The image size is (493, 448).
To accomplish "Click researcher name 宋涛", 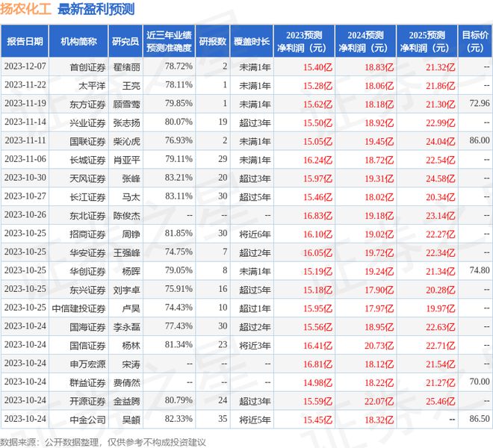I will [x=131, y=364].
